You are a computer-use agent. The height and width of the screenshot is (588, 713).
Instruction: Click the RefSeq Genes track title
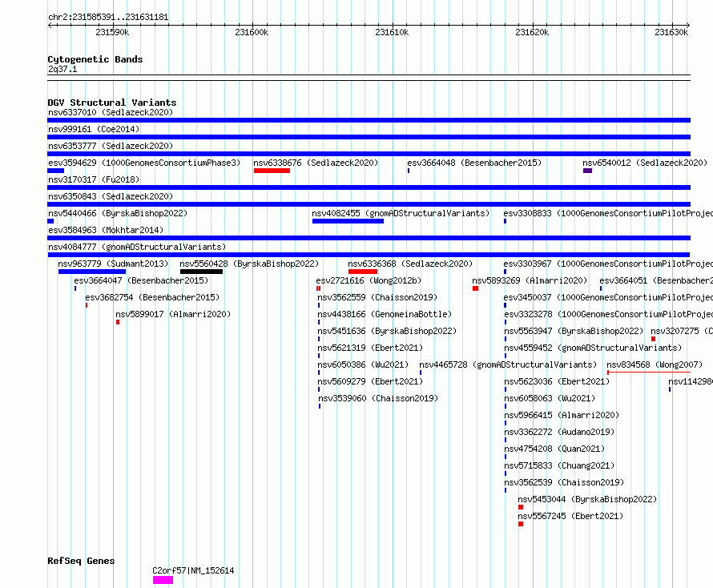click(81, 561)
